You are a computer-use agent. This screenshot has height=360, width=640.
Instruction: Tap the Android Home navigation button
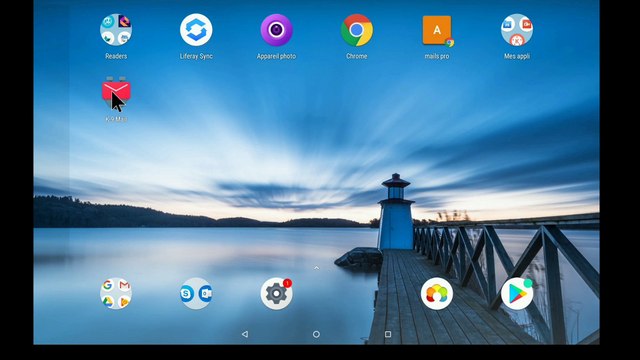316,334
